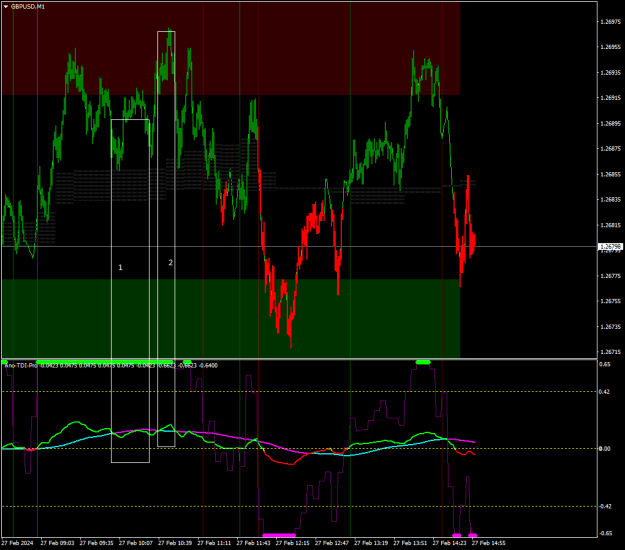Click the 27 Feb 11:11 time label
Viewport: 625px width, 550px height.
click(214, 543)
